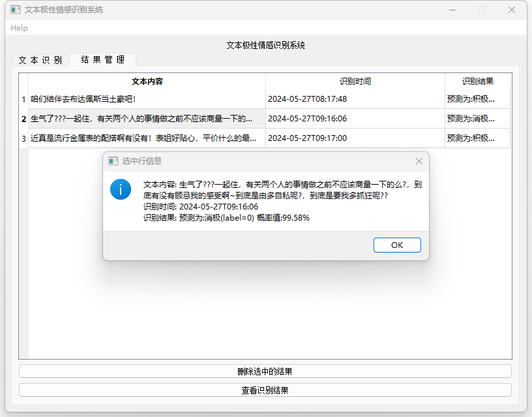
Task: Click result cell 预测为:积极 in row 3
Action: pos(478,138)
